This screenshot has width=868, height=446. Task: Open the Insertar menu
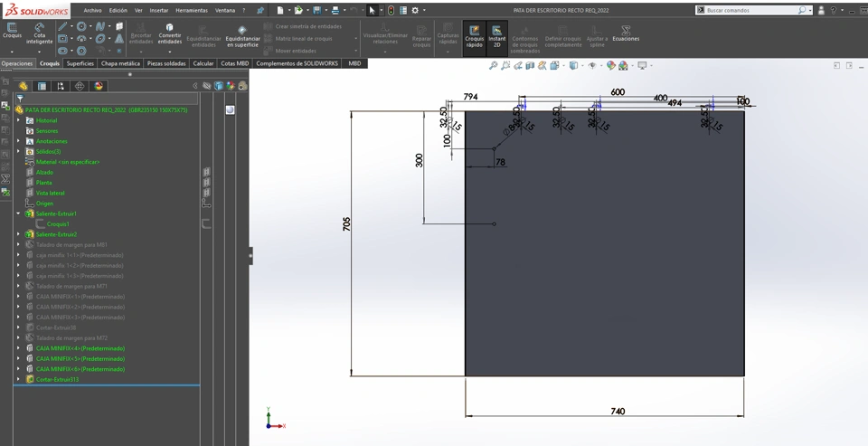point(159,10)
